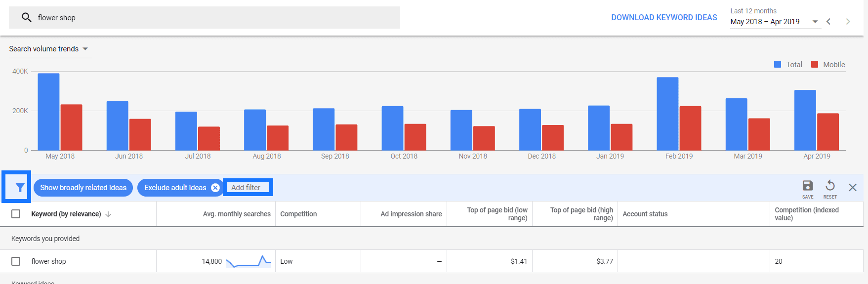Click the Add filter field
The image size is (868, 284).
pos(248,188)
